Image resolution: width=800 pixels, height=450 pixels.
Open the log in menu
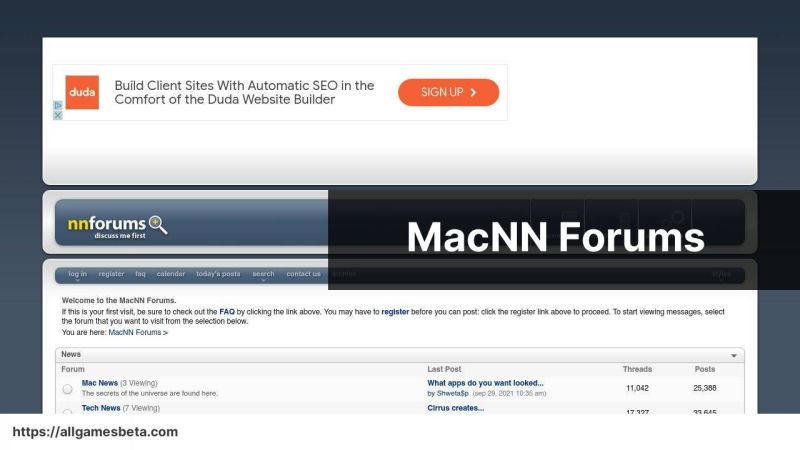(78, 274)
